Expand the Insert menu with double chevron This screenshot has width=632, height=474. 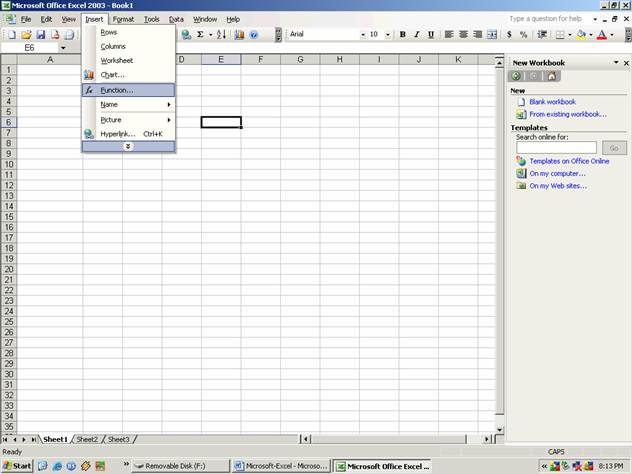click(128, 146)
